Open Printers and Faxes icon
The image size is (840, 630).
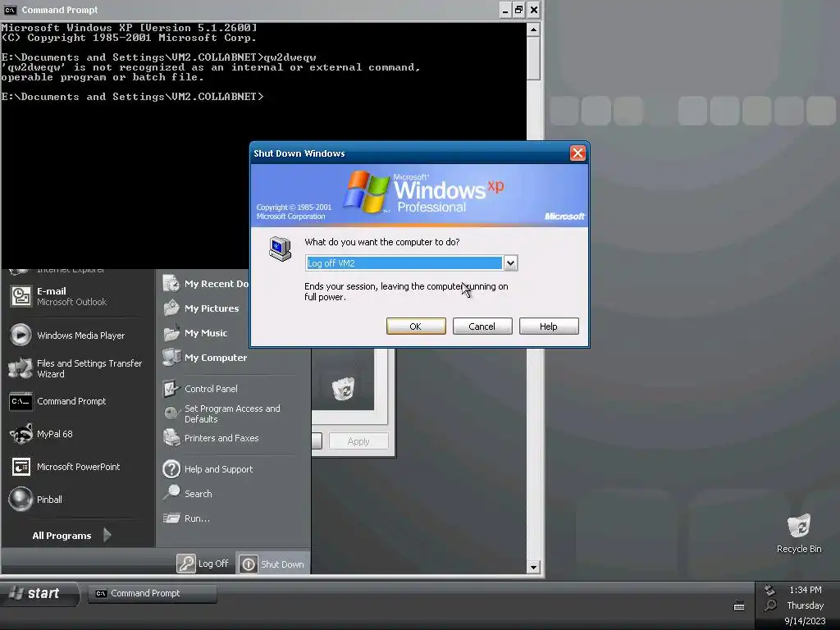tap(171, 438)
